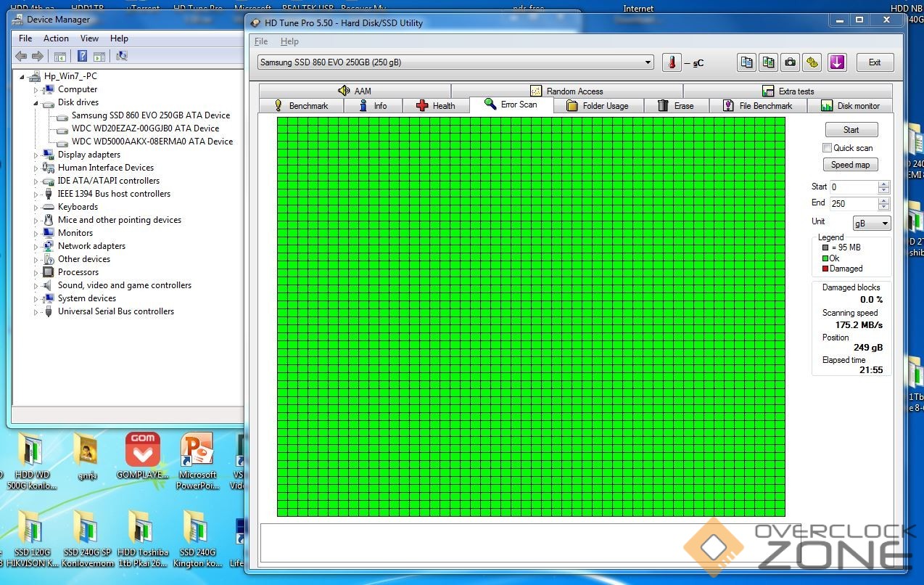Image resolution: width=924 pixels, height=585 pixels.
Task: Click the copy screenshot to clipboard icon
Action: coord(768,62)
